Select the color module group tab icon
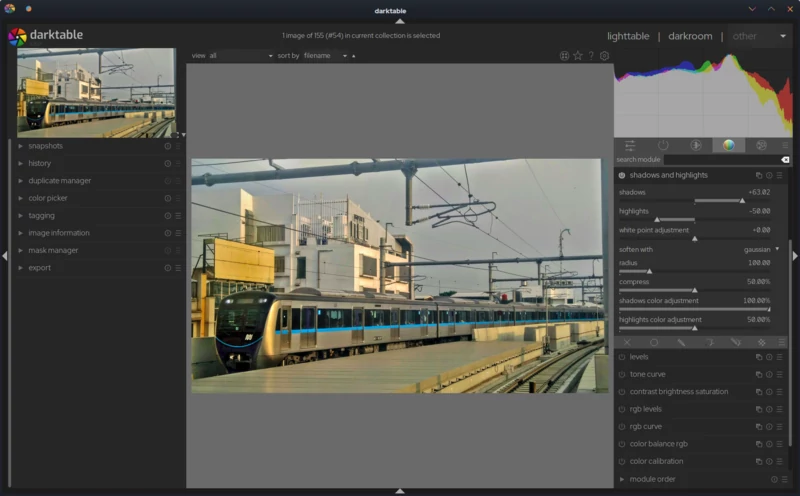 pyautogui.click(x=729, y=145)
